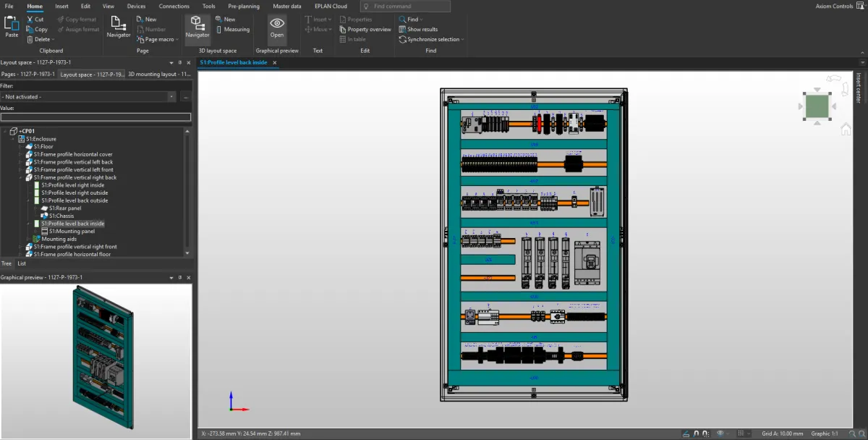
Task: Click the home view icon in viewport
Action: click(x=846, y=130)
